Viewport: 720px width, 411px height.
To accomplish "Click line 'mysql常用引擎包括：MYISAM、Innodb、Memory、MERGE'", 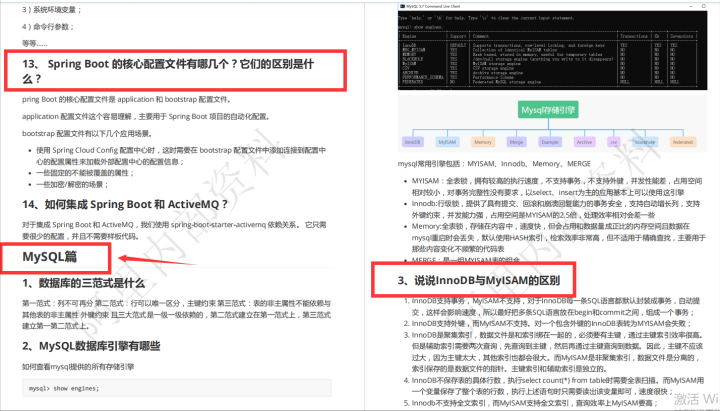I will click(x=494, y=163).
